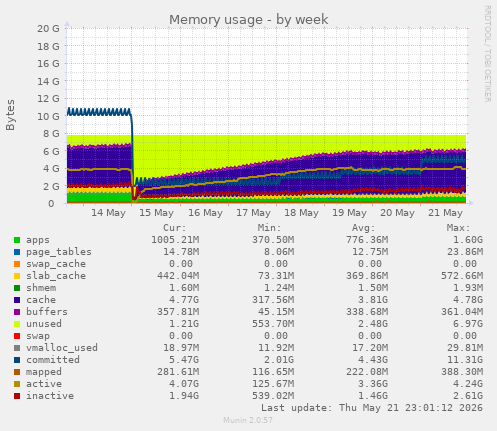
Task: Click the '17 May' date label
Action: (x=253, y=213)
